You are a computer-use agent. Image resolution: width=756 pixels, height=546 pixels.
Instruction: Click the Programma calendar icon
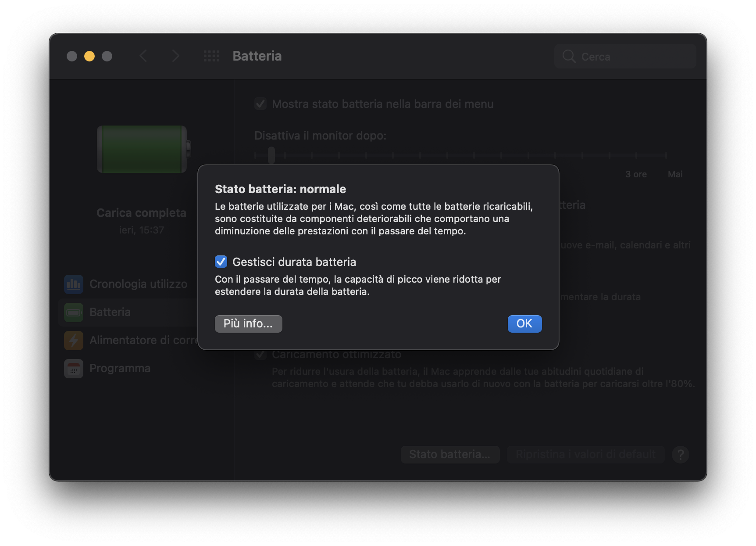click(74, 368)
